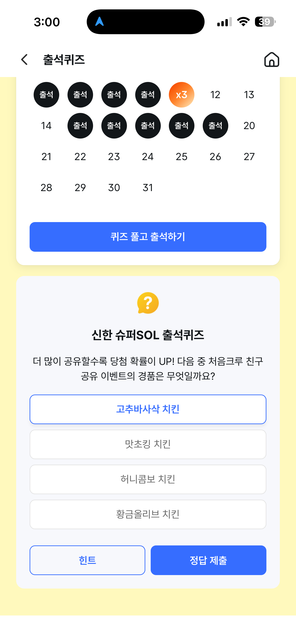
Task: Tap the battery status icon
Action: tap(265, 22)
